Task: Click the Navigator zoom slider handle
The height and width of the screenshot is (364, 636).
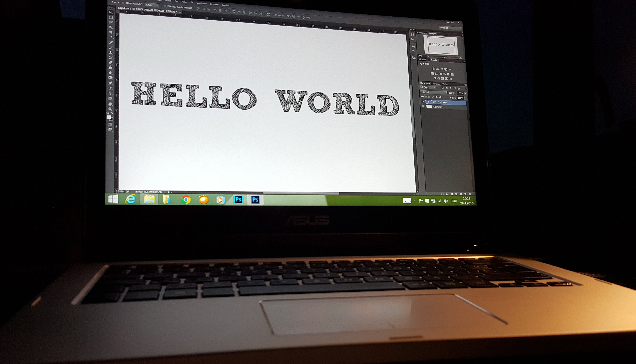Action: point(444,57)
